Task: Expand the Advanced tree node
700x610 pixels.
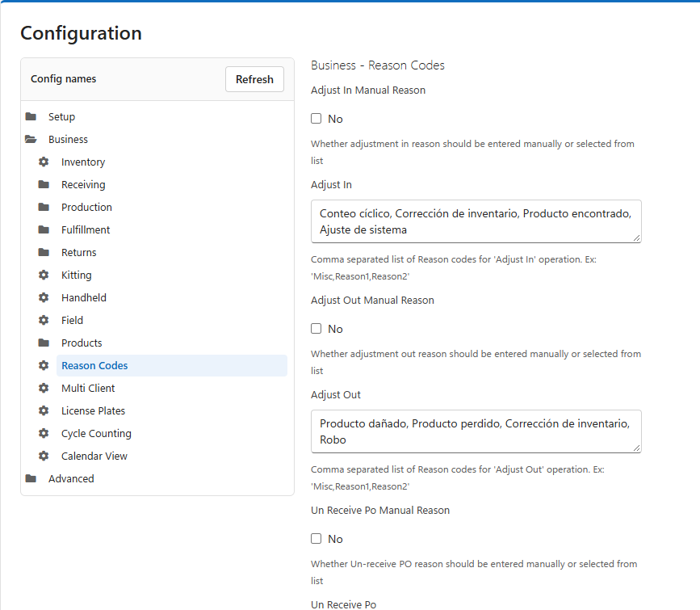Action: click(71, 478)
